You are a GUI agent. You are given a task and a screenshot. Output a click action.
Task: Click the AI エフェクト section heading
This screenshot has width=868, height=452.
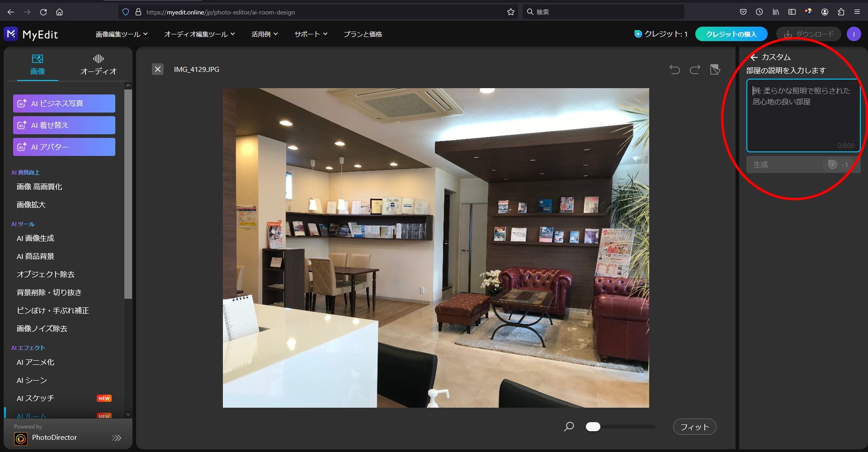pos(28,348)
